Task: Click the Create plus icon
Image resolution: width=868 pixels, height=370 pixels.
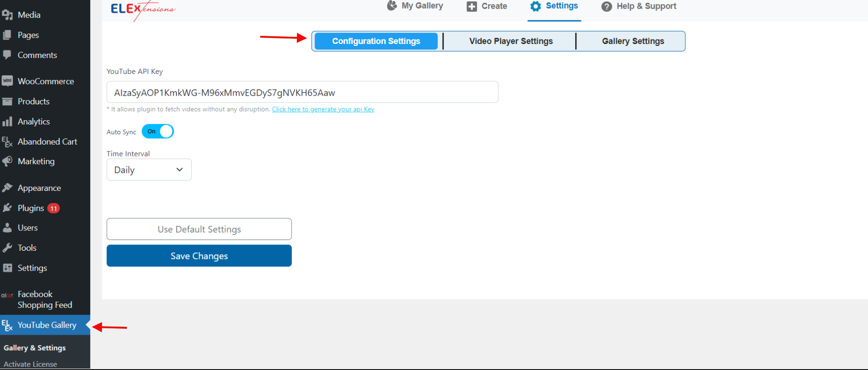Action: (472, 6)
